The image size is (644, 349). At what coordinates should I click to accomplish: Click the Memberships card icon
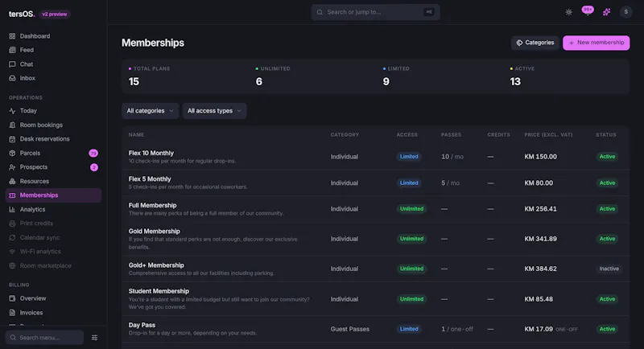tap(12, 195)
